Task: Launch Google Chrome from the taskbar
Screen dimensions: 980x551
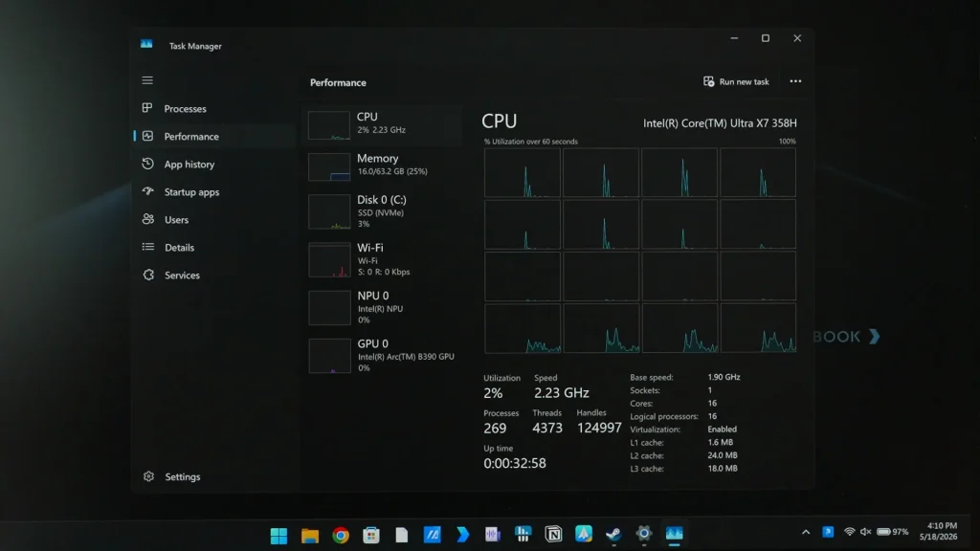Action: coord(341,536)
